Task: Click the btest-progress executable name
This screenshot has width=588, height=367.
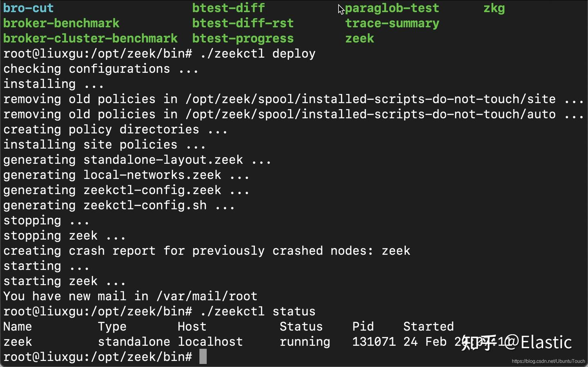Action: 243,38
